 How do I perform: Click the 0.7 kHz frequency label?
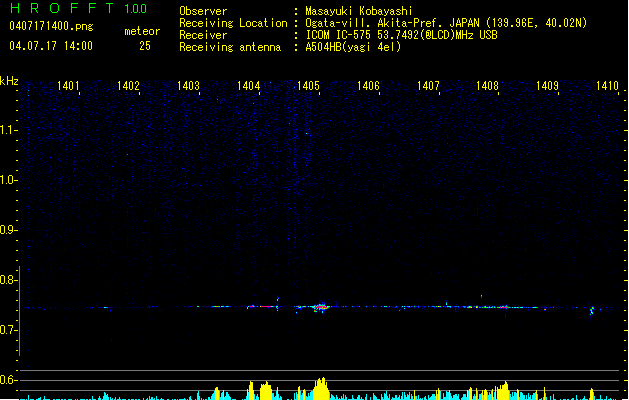pyautogui.click(x=7, y=330)
